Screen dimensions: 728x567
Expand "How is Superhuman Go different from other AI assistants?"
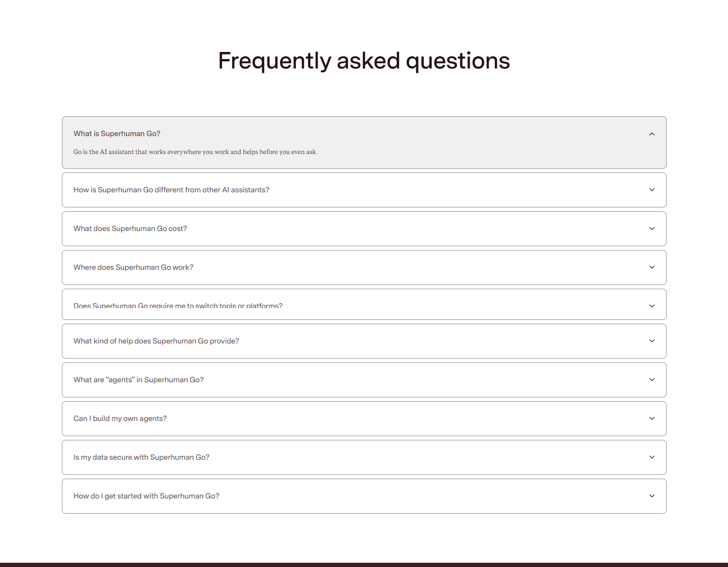point(364,189)
